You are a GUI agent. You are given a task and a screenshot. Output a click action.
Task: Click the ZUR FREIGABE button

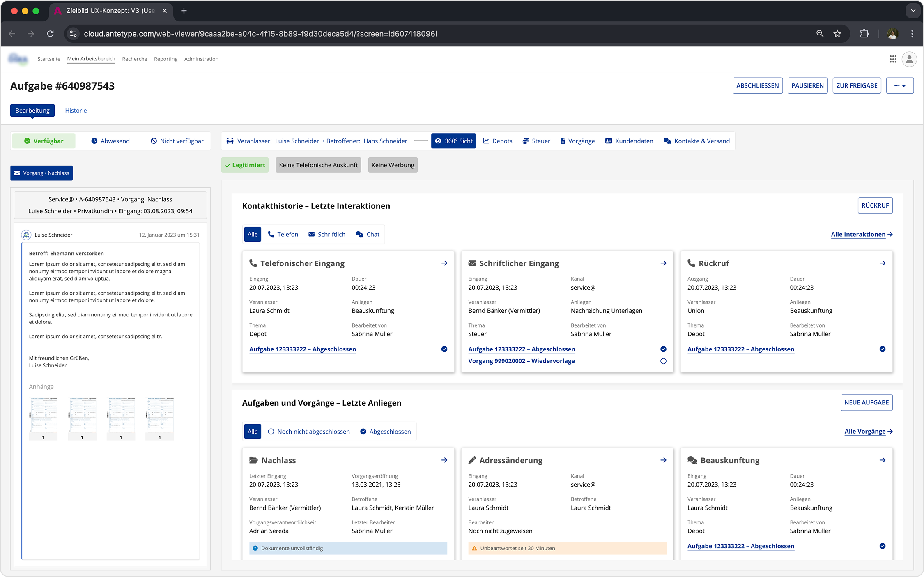[857, 85]
